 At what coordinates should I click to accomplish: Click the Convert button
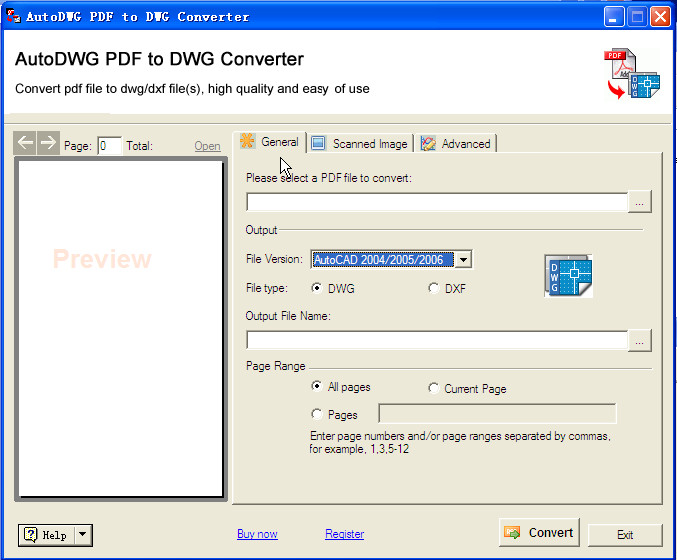coord(539,533)
